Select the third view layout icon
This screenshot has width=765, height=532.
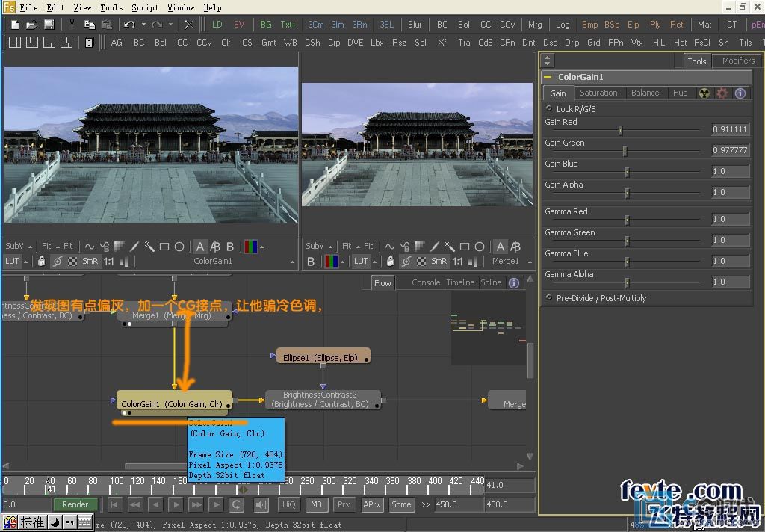(x=49, y=43)
